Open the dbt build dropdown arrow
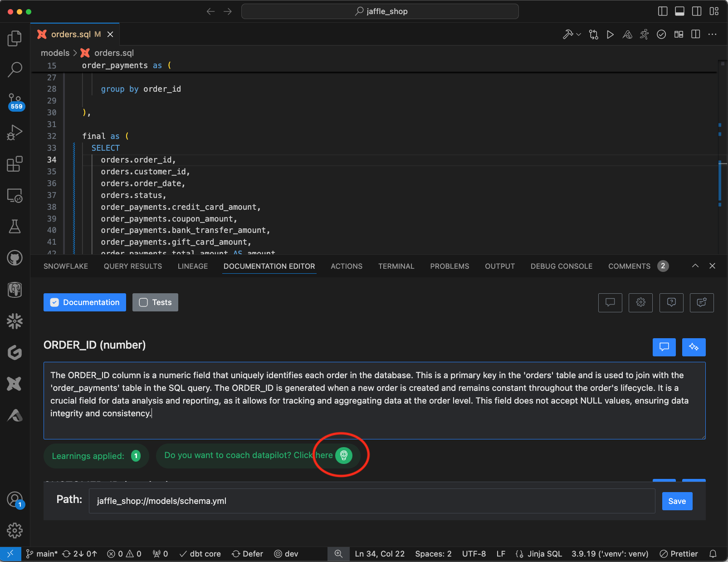The width and height of the screenshot is (728, 562). coord(579,35)
